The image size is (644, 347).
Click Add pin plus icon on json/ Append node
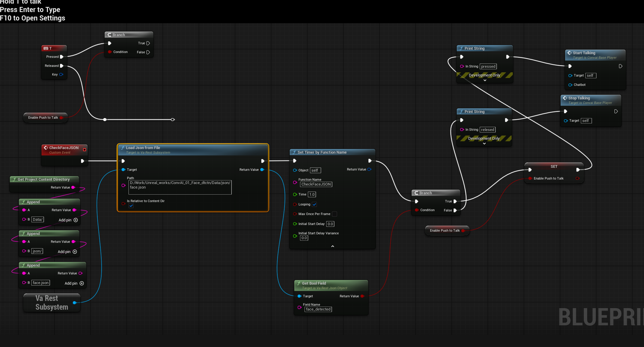point(75,252)
